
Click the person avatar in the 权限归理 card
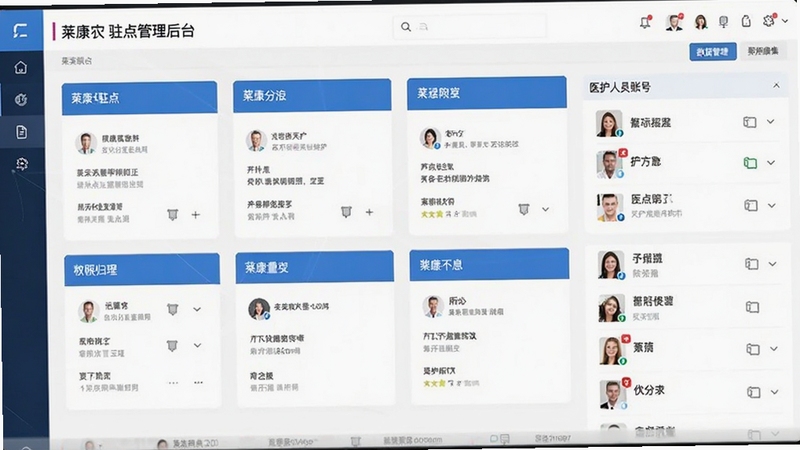pos(88,311)
